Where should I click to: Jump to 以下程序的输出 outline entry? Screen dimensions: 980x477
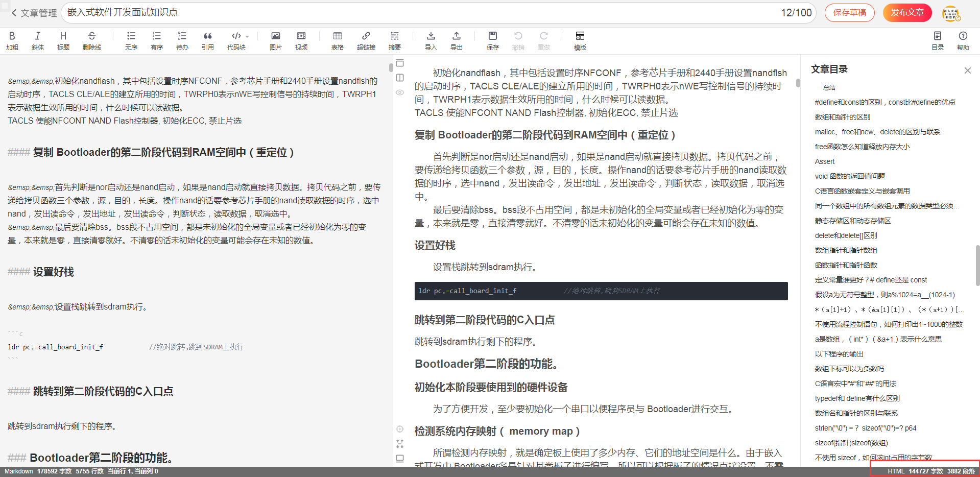click(839, 354)
